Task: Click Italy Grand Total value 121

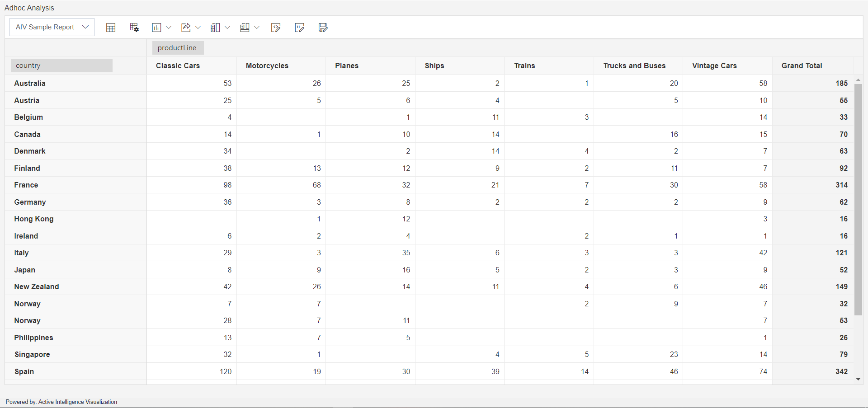Action: pos(841,253)
